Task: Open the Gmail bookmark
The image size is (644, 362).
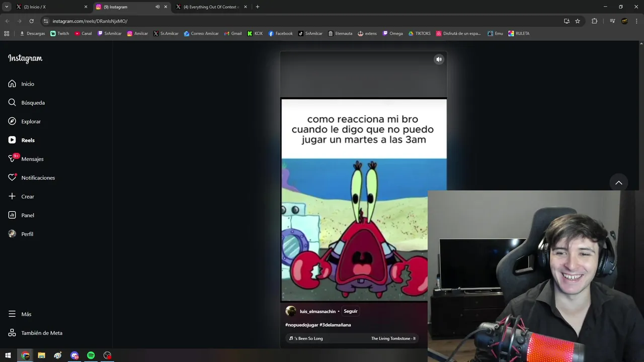Action: pos(233,34)
